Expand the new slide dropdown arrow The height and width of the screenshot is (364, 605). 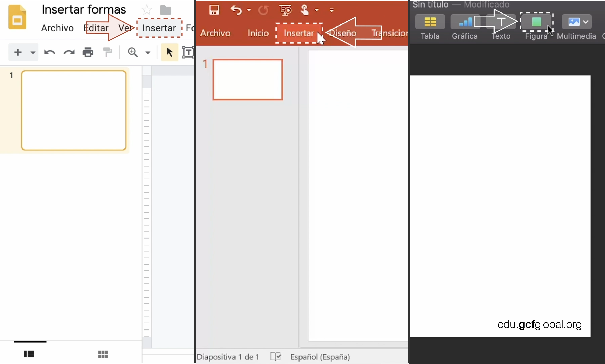[33, 52]
